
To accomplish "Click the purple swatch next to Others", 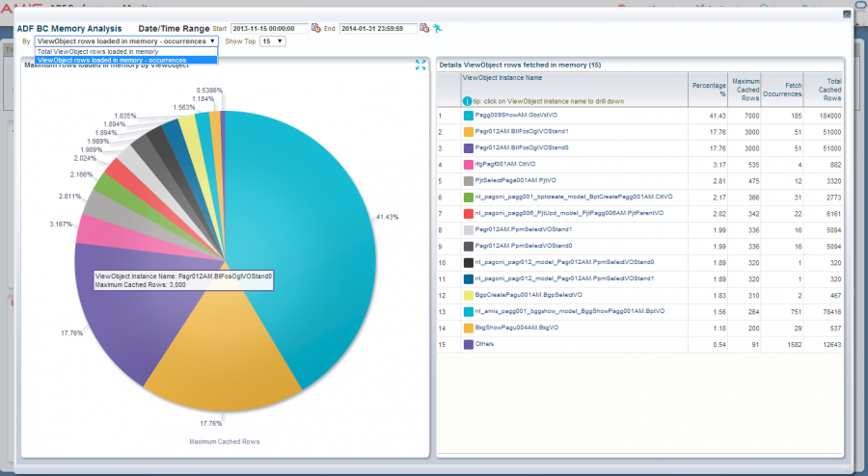I will click(x=468, y=344).
